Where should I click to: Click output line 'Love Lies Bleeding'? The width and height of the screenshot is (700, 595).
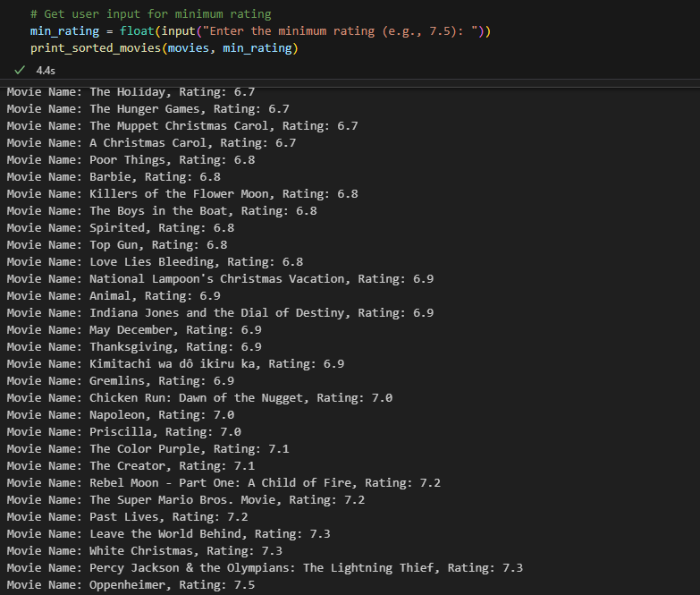[155, 262]
